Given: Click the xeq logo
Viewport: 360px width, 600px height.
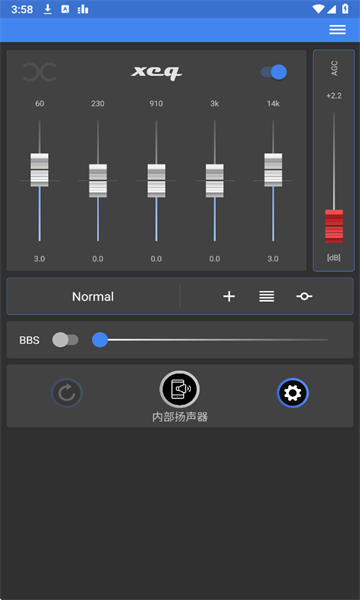Looking at the screenshot, I should tap(156, 72).
